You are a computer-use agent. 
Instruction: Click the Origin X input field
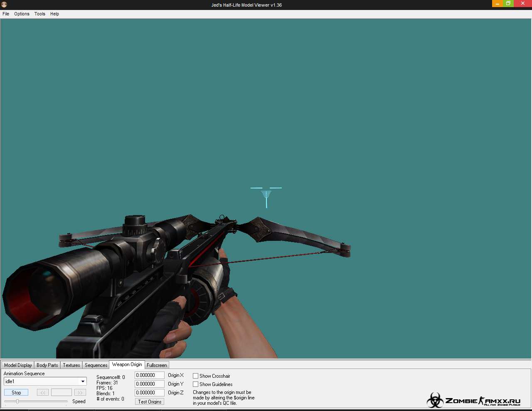[150, 375]
